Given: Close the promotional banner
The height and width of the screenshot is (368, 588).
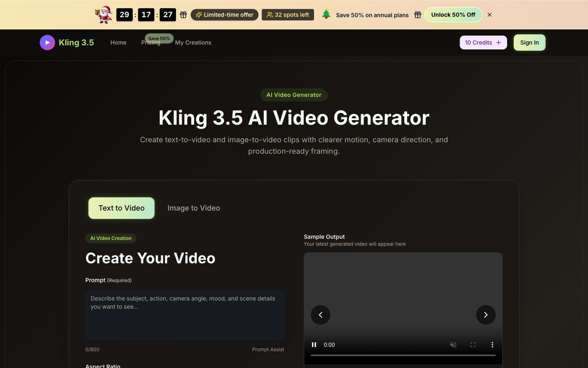Looking at the screenshot, I should [x=490, y=15].
